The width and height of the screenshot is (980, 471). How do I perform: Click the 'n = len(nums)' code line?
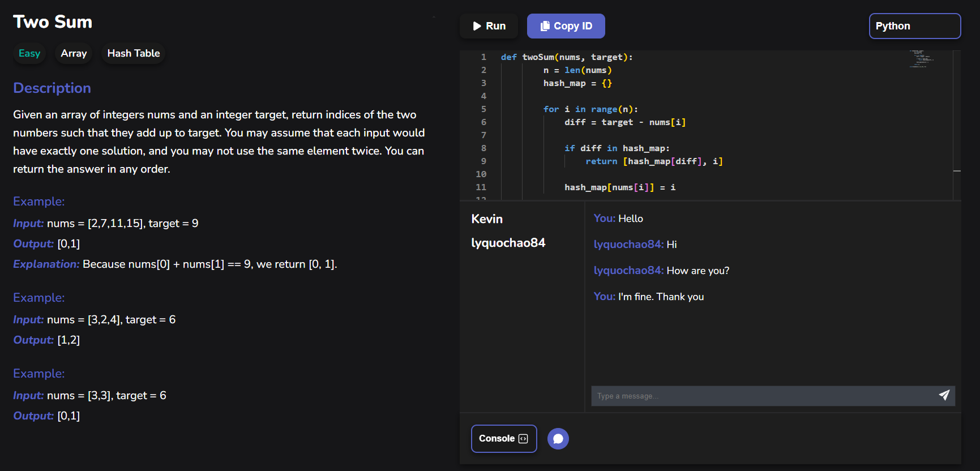[x=577, y=70]
